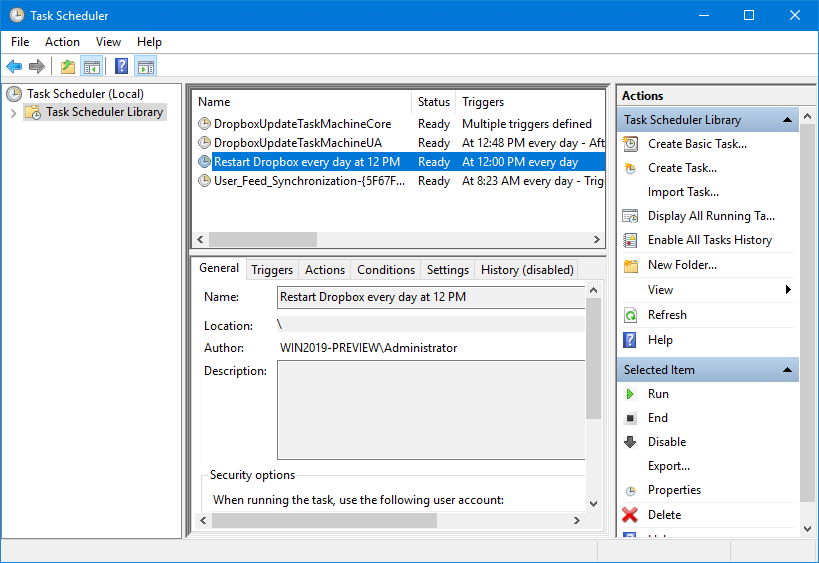Image resolution: width=819 pixels, height=563 pixels.
Task: Click the New Folder icon
Action: point(630,266)
